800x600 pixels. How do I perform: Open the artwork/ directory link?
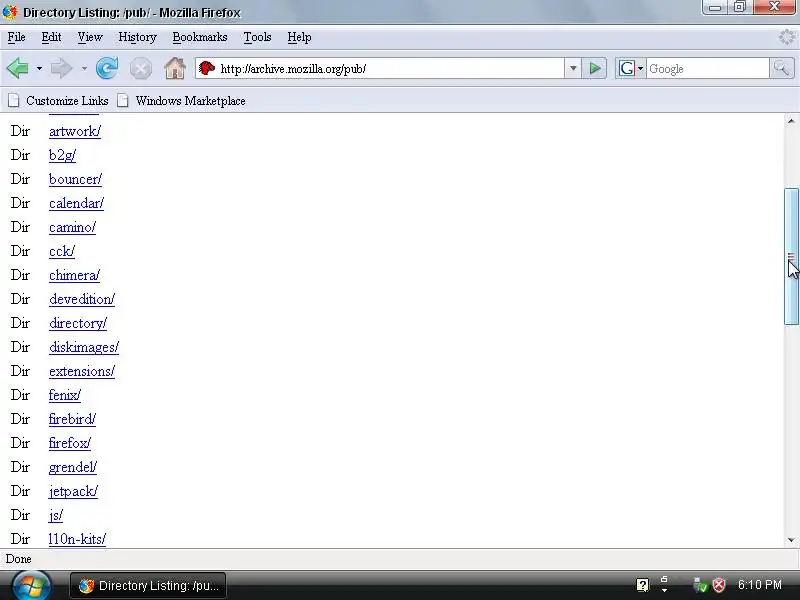75,131
